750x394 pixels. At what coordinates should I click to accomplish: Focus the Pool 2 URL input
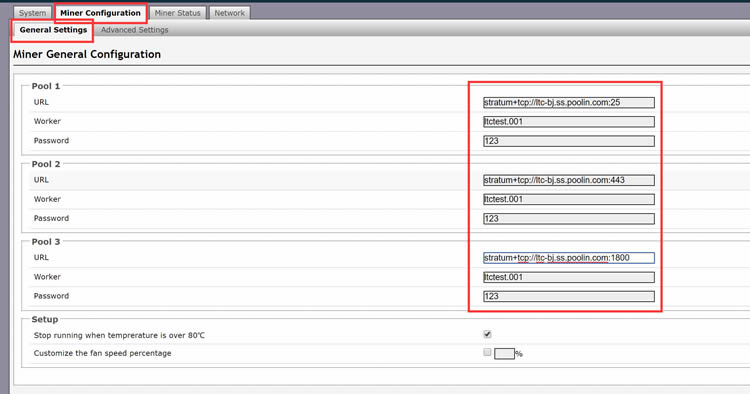pos(569,180)
